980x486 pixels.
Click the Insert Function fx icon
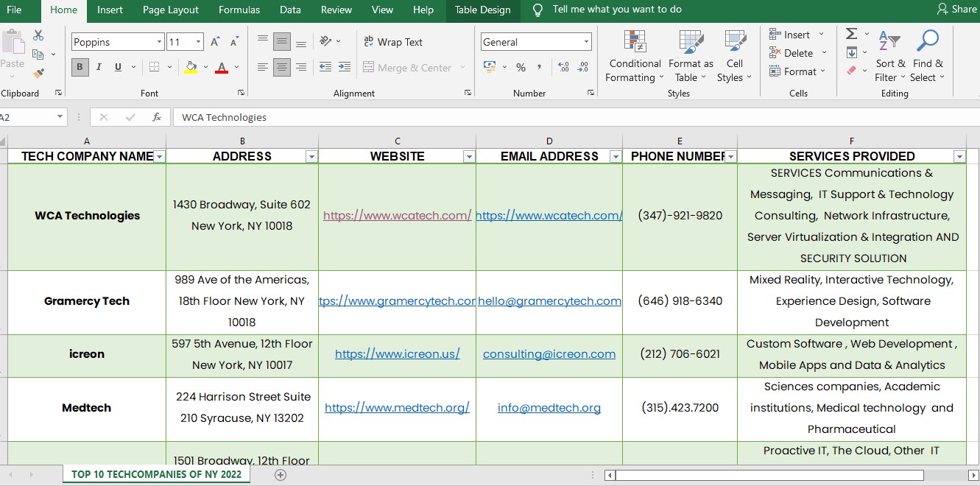pyautogui.click(x=156, y=117)
